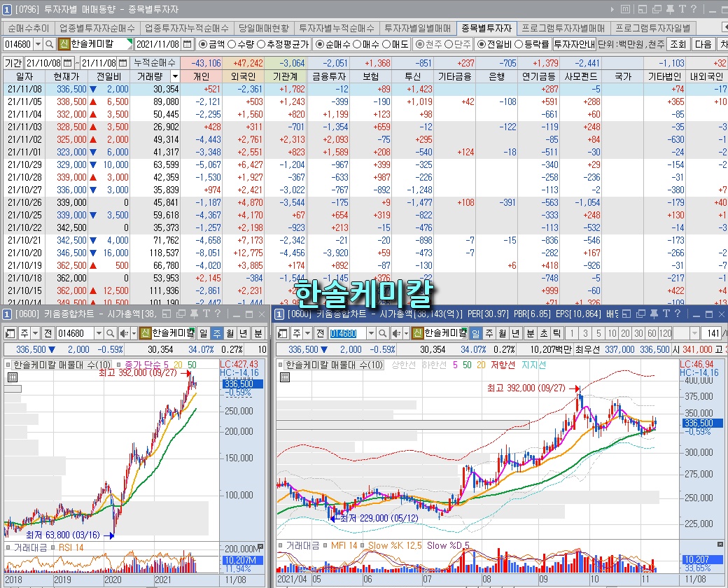Open font settings T in right chart title bar
Image resolution: width=728 pixels, height=588 pixels.
666,314
